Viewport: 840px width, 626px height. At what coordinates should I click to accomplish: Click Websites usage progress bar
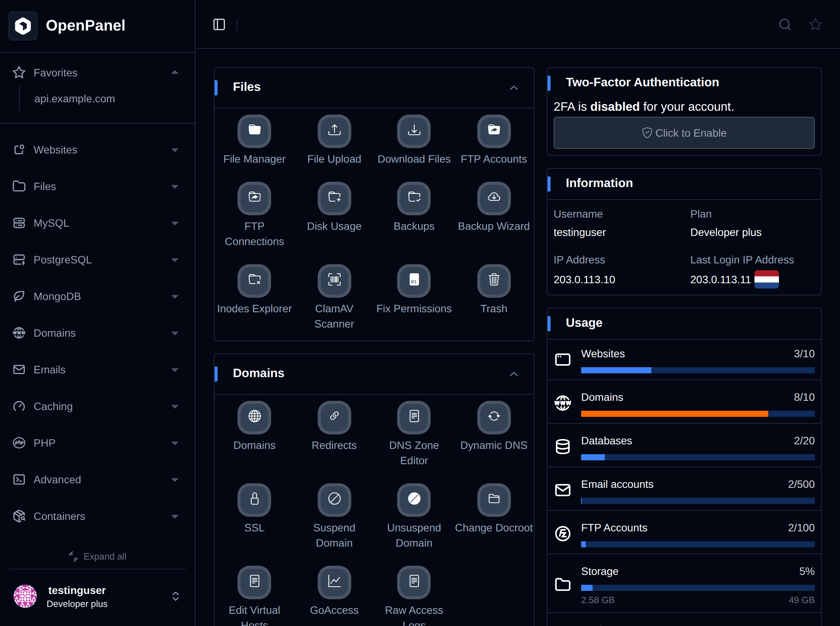(698, 370)
